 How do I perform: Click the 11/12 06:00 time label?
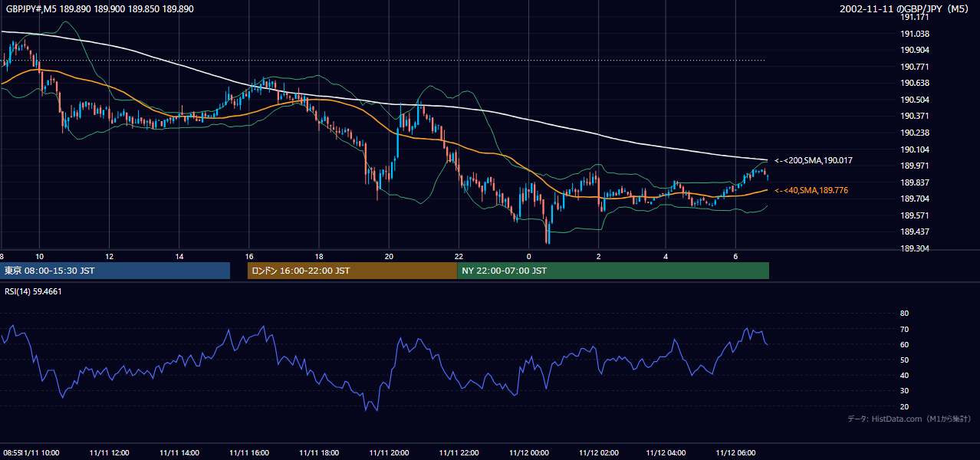point(735,453)
